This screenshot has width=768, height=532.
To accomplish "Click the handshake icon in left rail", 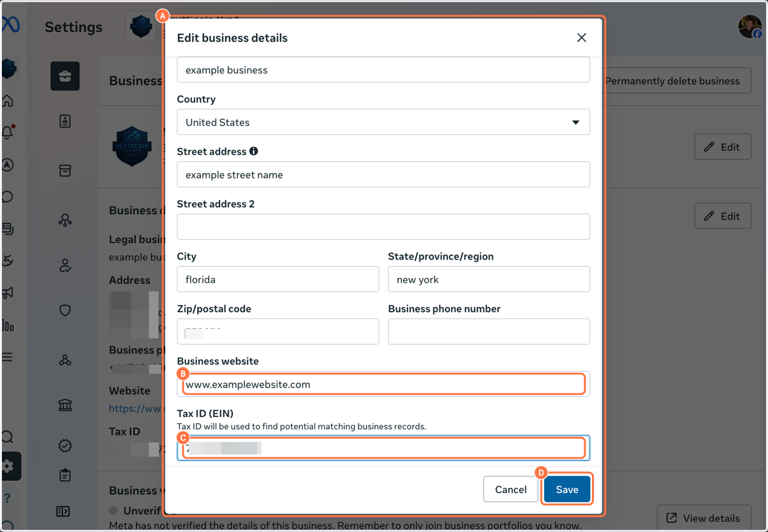I will click(x=8, y=261).
